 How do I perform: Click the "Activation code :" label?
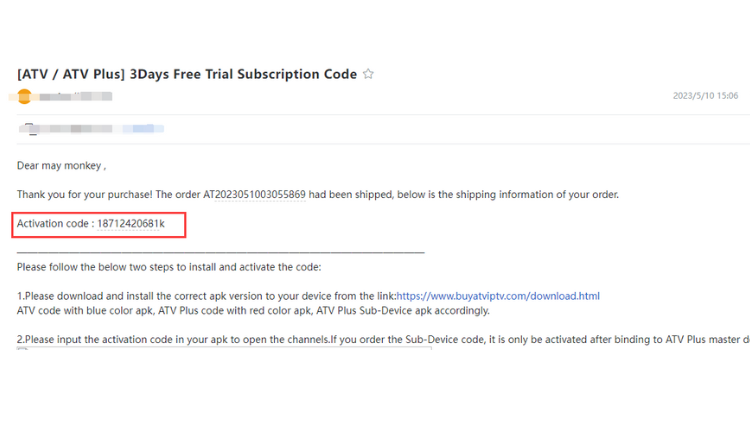pyautogui.click(x=55, y=223)
